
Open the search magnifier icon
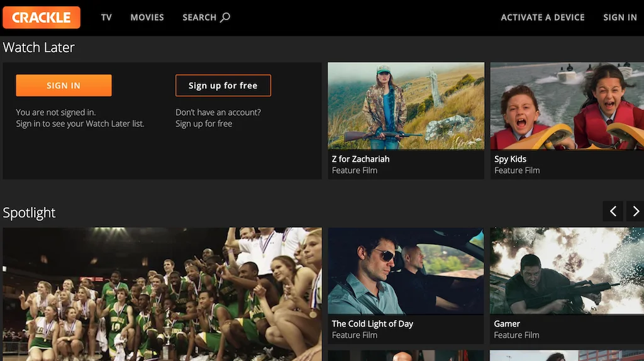[x=225, y=17]
